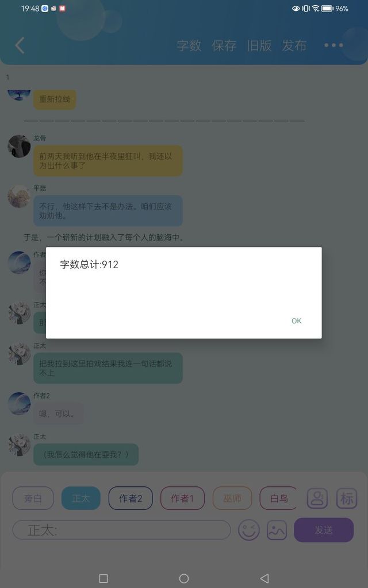Focus the 正太 message input field

pyautogui.click(x=122, y=530)
